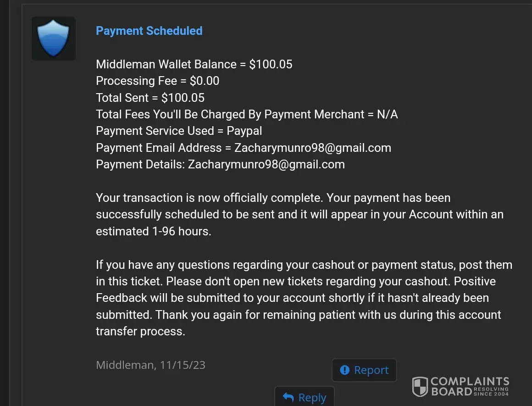Click the Total Sent = $100.05 line
532x406 pixels.
150,98
